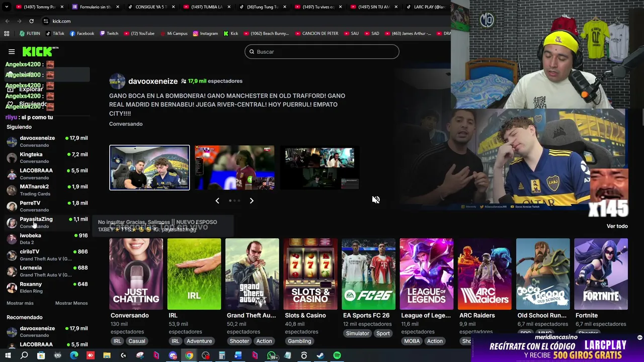Open the TikTok bookmark
The height and width of the screenshot is (362, 644).
click(x=55, y=34)
